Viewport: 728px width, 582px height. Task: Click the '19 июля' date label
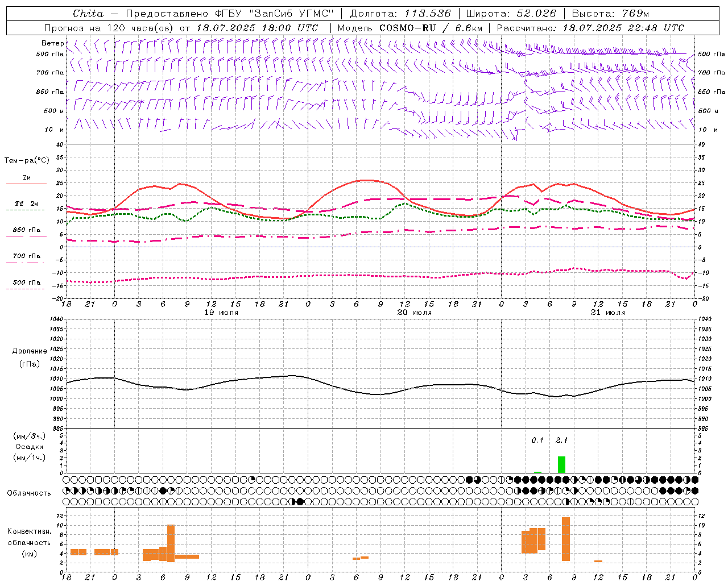(x=222, y=313)
